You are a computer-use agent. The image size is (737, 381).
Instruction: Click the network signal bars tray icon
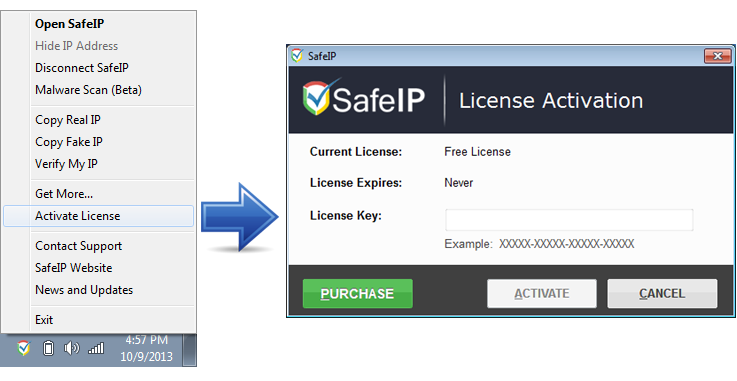pos(96,348)
